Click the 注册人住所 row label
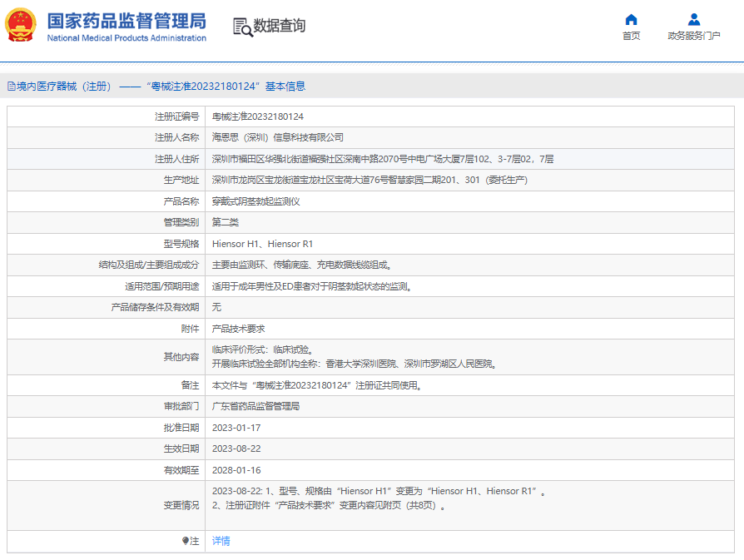Viewport: 744px width, 560px height. [x=177, y=159]
